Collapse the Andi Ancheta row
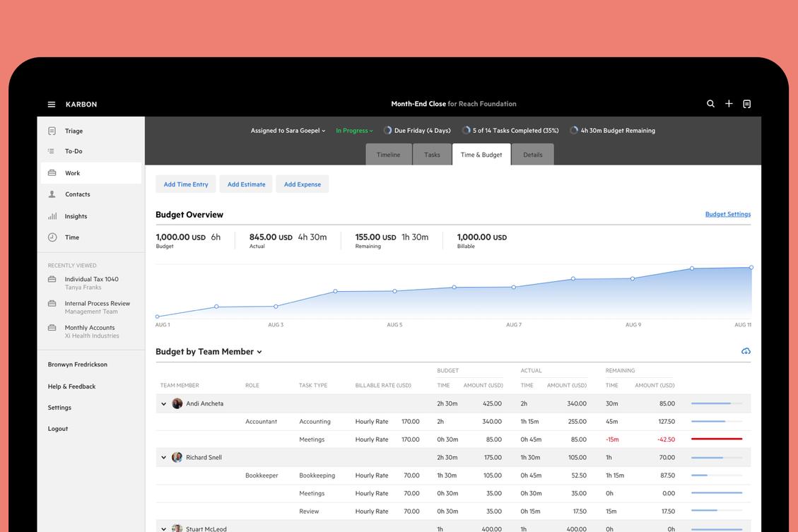The image size is (798, 532). [x=163, y=404]
